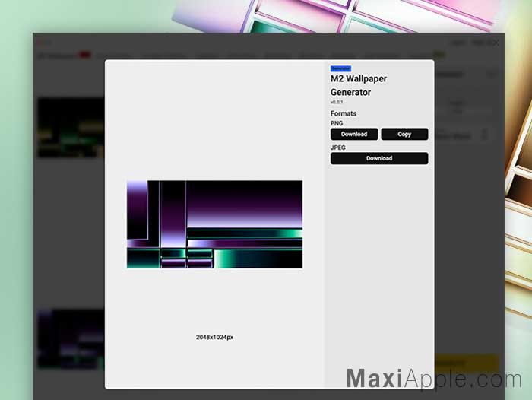The width and height of the screenshot is (532, 400).
Task: Download the wallpaper as PNG
Action: tap(354, 134)
